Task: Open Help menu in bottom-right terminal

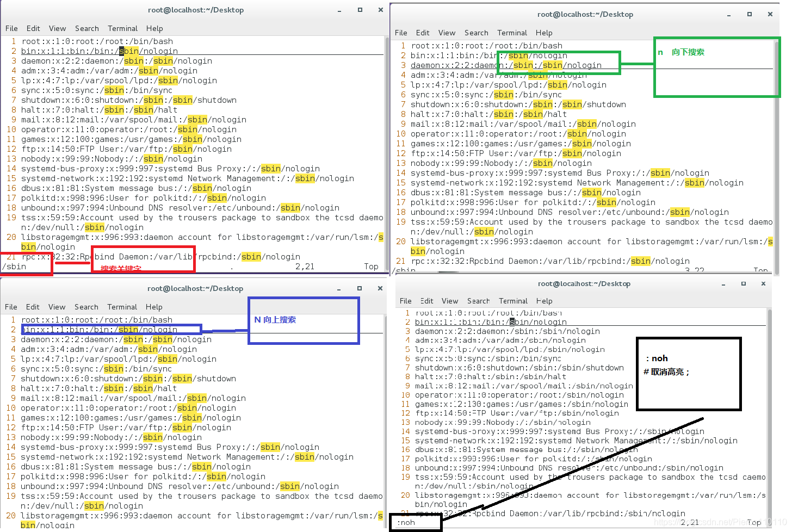Action: click(x=544, y=301)
